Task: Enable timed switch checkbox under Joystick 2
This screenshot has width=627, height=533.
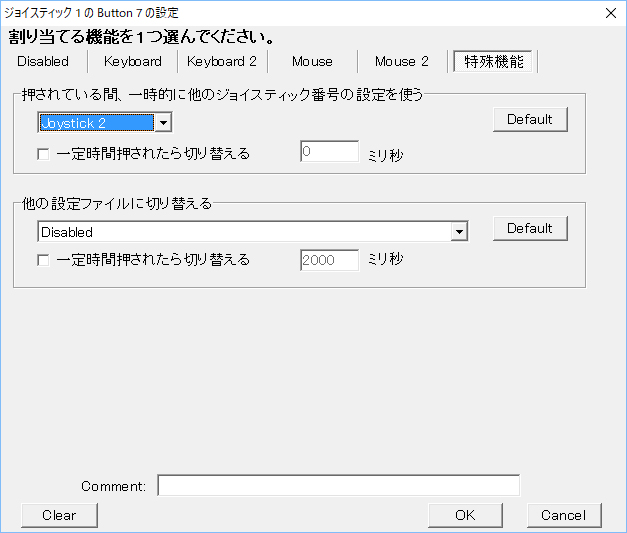Action: (x=43, y=154)
